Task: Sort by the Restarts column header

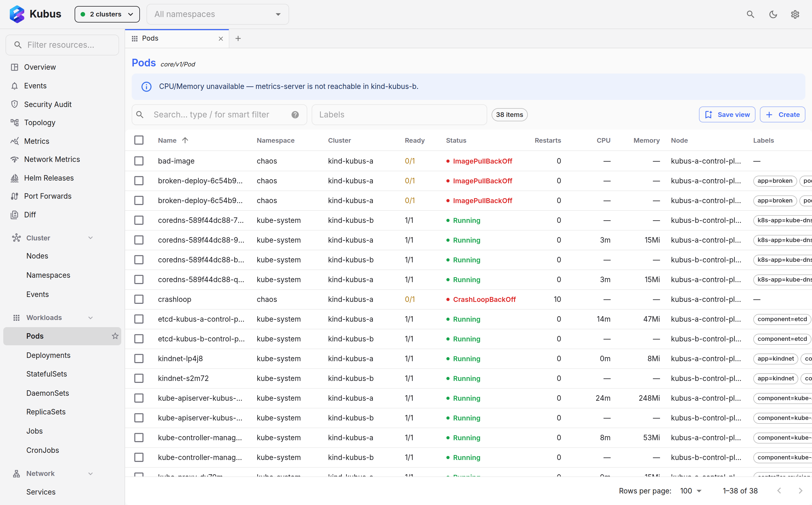Action: [x=548, y=140]
